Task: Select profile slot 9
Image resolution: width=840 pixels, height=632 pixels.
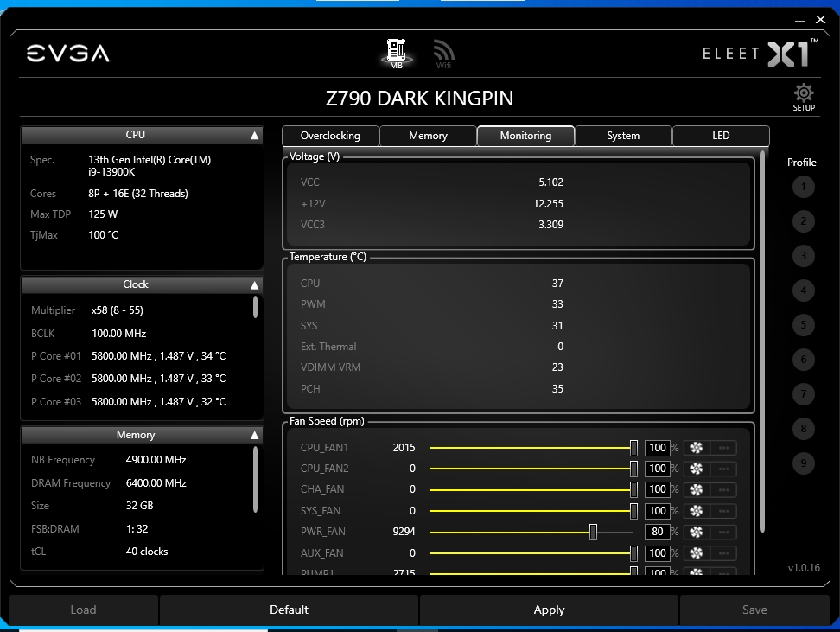Action: point(803,463)
